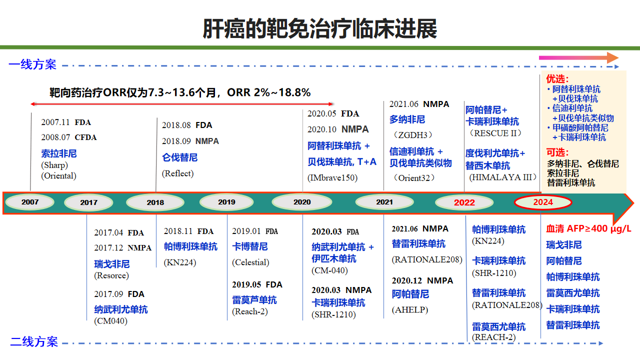Screen dimensions: 640x360
Task: Click 贝伐珠单抗, T+A text
Action: 342,162
